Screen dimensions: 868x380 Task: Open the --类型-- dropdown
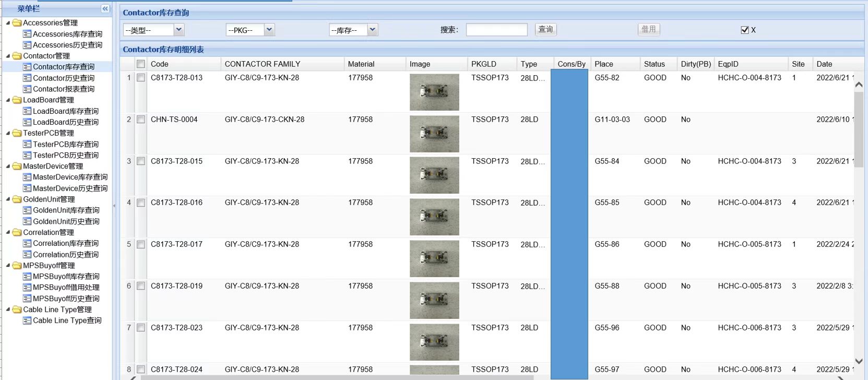[x=179, y=30]
